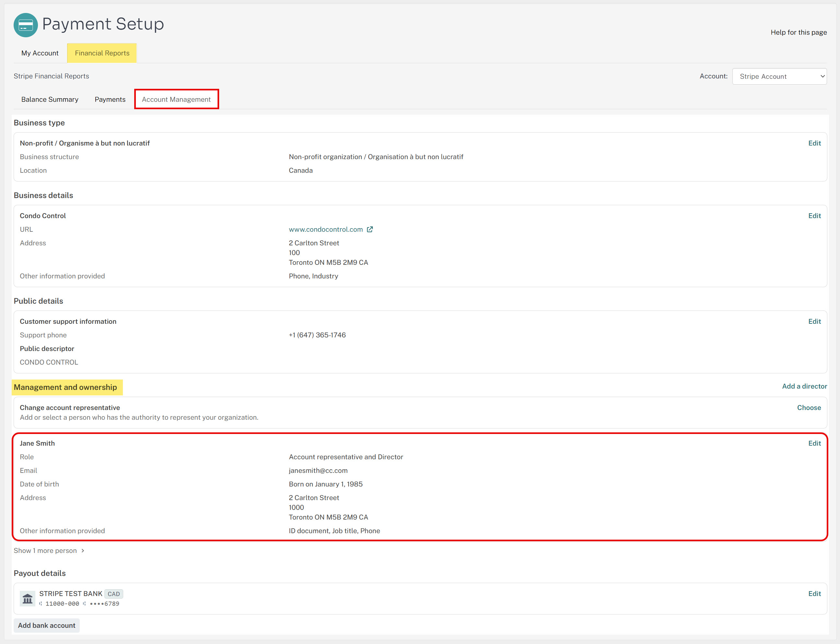Click the janesmith@cc.com email value

[x=318, y=470]
